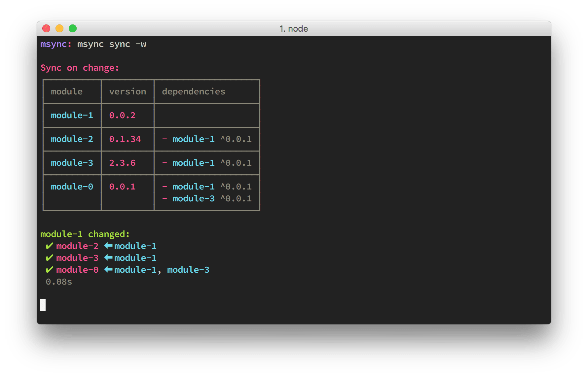Click pink module-3 in the sync results
Image resolution: width=588 pixels, height=377 pixels.
pyautogui.click(x=77, y=258)
